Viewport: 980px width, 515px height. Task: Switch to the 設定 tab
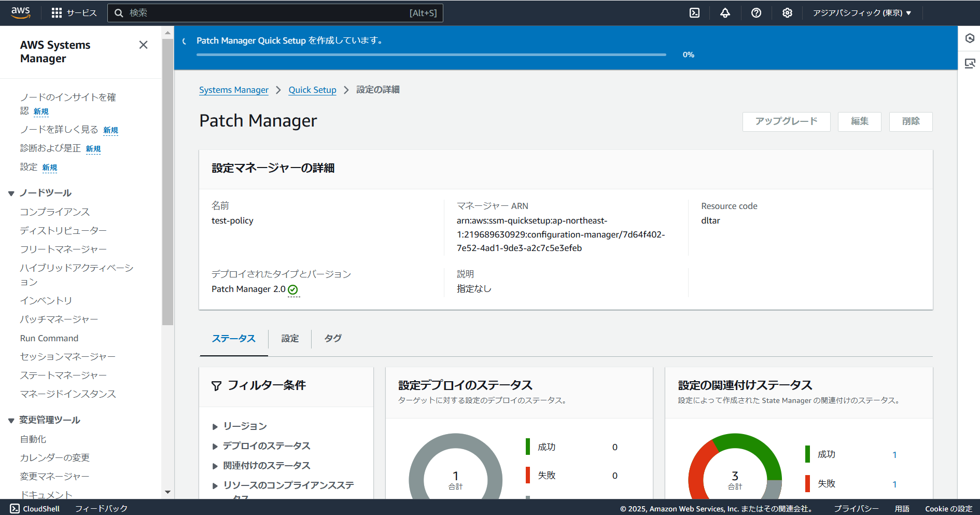coord(290,339)
